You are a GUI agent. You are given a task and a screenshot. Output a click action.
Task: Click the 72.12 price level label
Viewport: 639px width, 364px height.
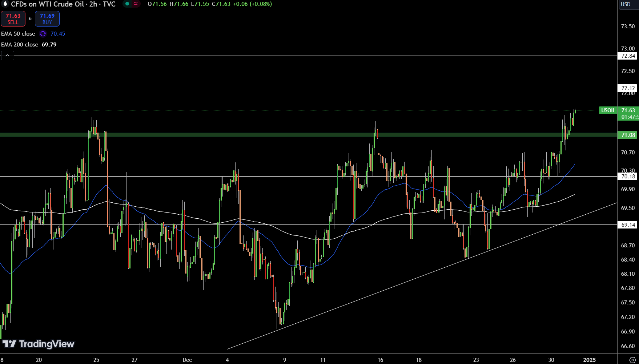pyautogui.click(x=628, y=88)
